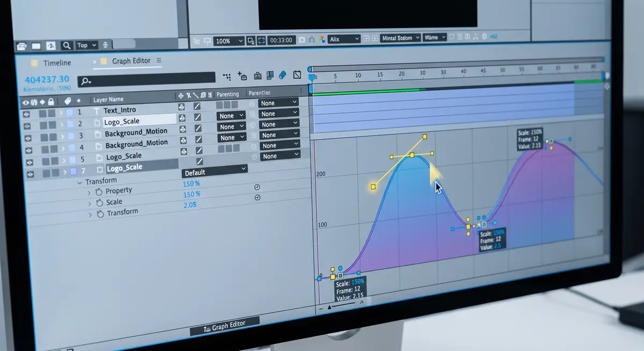This screenshot has height=351, width=644.
Task: Switch to the Timeline tab
Action: pos(56,63)
